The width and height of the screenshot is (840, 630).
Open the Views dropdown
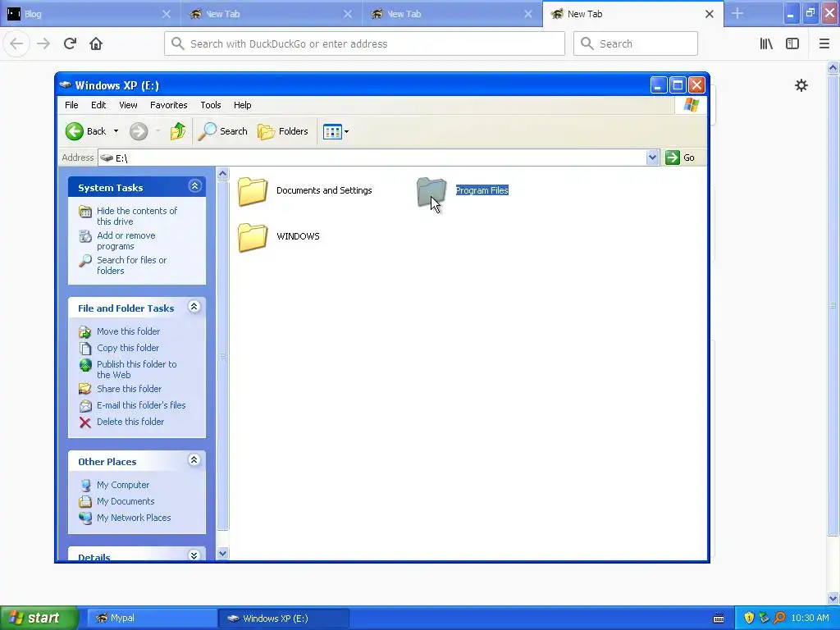336,131
